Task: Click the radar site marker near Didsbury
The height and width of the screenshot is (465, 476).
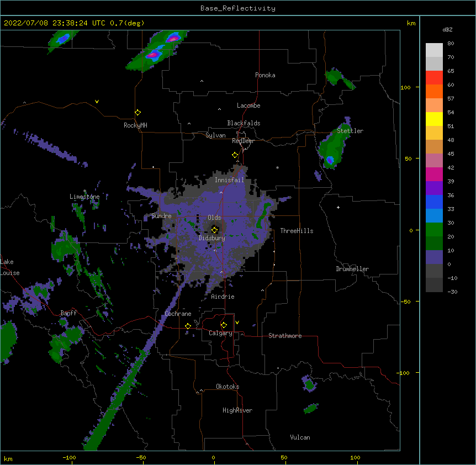Action: (214, 230)
